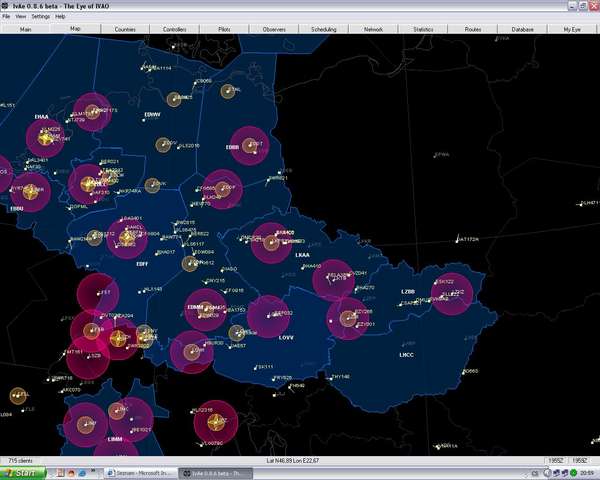Switch to the Main tab
The width and height of the screenshot is (600, 480).
(x=25, y=29)
